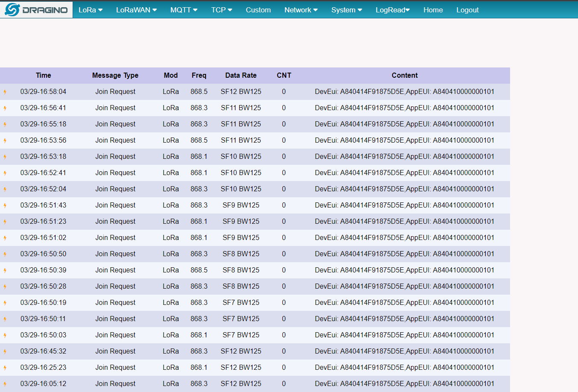This screenshot has width=578, height=392.
Task: Click lightning icon of 16:45:32 row
Action: pos(5,351)
